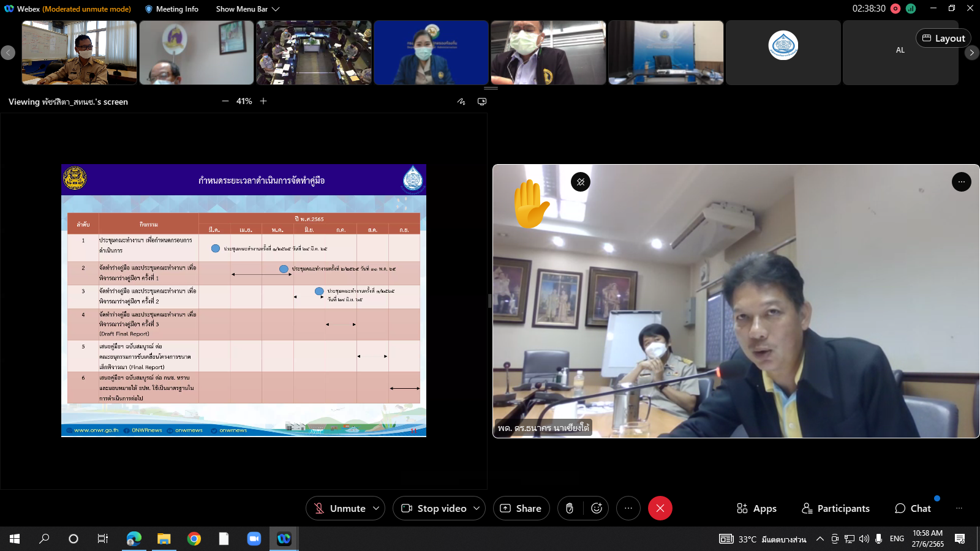
Task: Open the Participants panel
Action: [x=835, y=508]
